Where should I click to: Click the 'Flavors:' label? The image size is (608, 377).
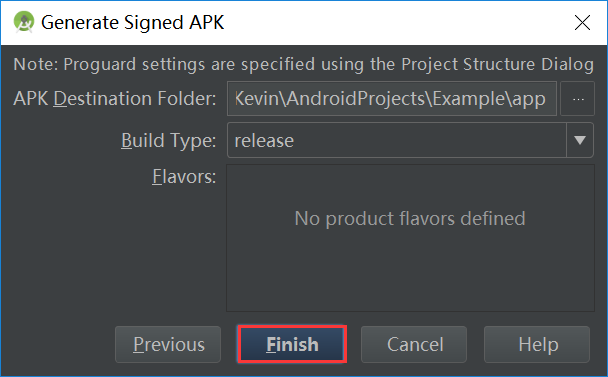pyautogui.click(x=184, y=176)
